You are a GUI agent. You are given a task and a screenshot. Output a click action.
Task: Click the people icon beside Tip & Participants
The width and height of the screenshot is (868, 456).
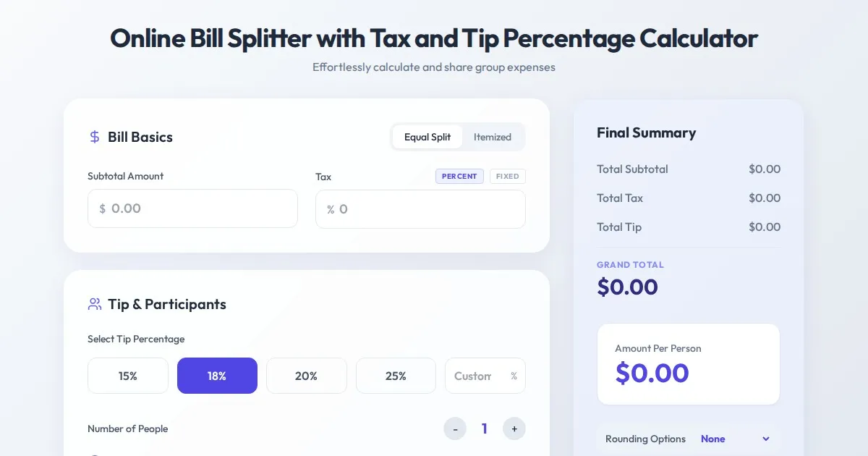click(95, 304)
